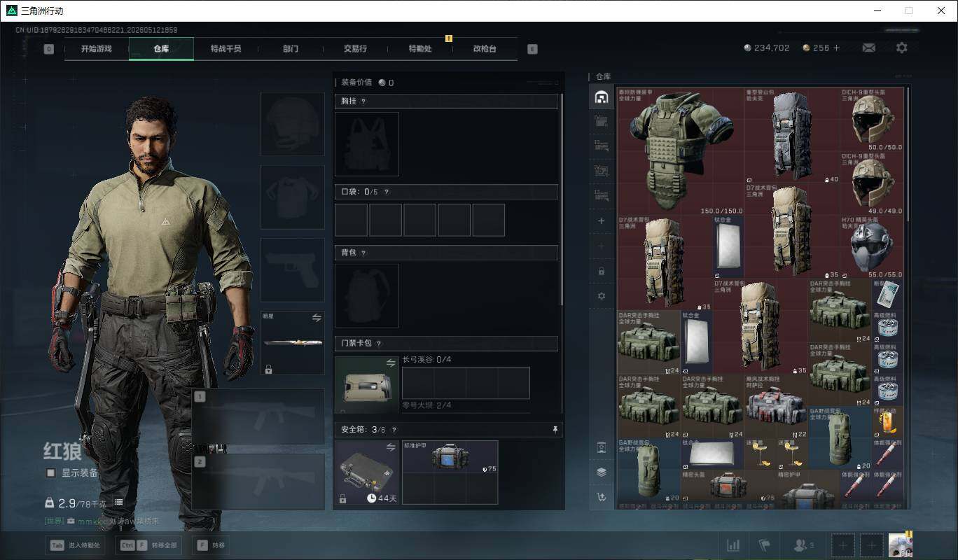The width and height of the screenshot is (958, 560).
Task: Click the player avatar in bottom corner
Action: (900, 545)
